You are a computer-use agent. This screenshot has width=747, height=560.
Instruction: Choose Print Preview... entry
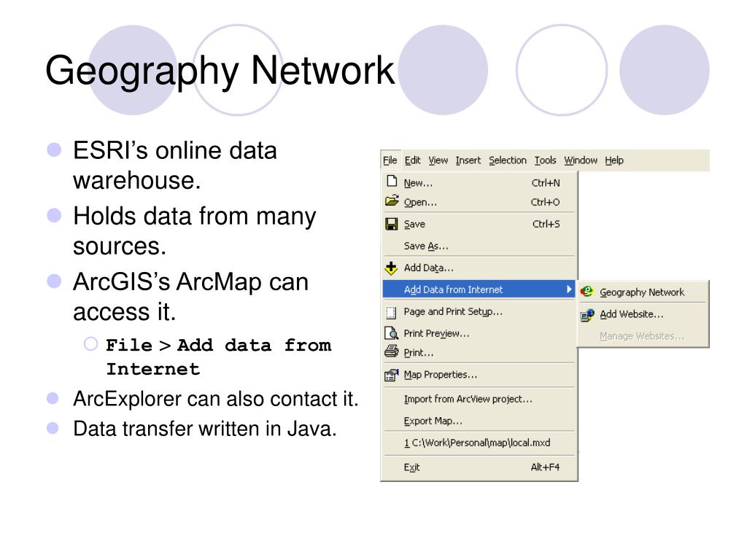point(479,333)
